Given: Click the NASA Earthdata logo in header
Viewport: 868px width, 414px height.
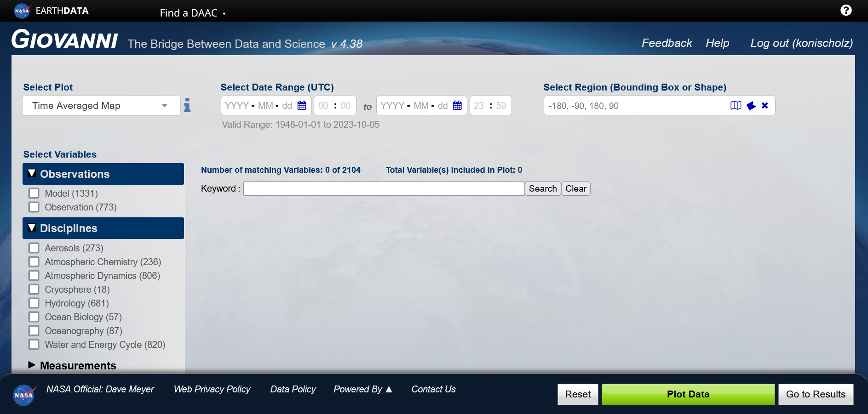Looking at the screenshot, I should pos(51,11).
